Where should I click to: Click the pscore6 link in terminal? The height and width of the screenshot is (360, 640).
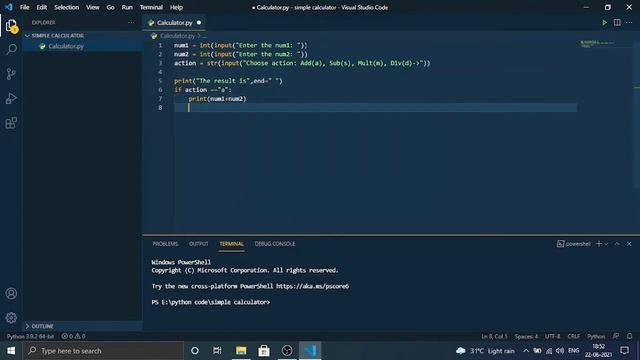(312, 286)
